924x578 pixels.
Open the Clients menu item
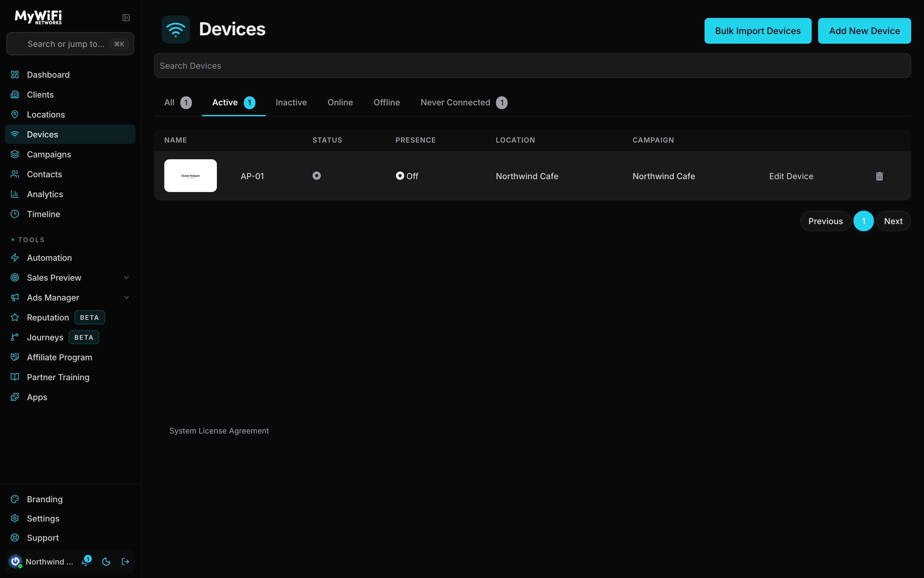[70, 94]
